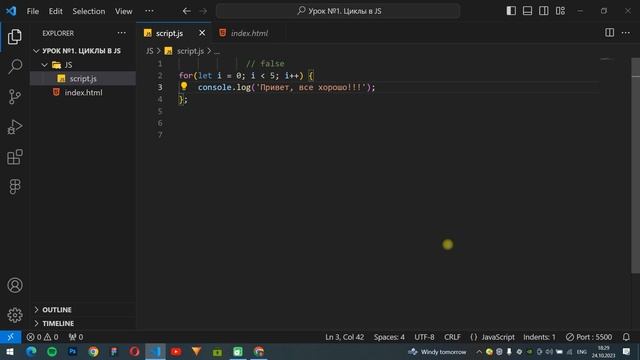
Task: Open the Figma extension view
Action: [15, 187]
